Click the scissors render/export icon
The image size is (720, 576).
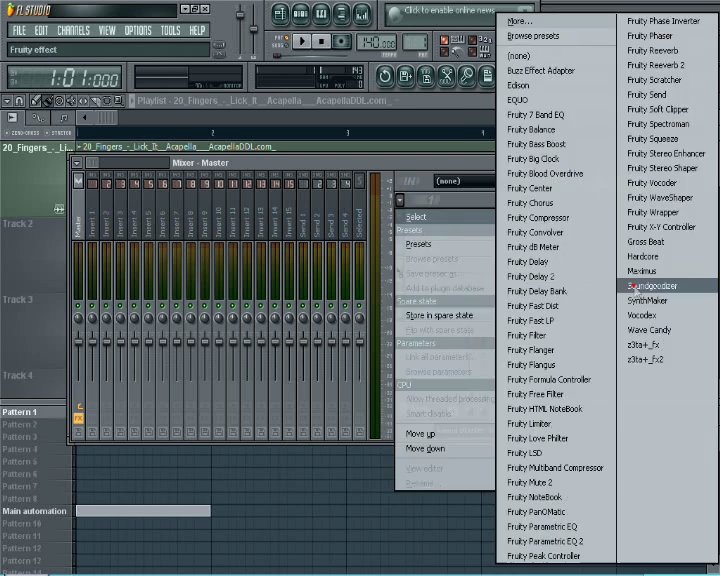[446, 76]
